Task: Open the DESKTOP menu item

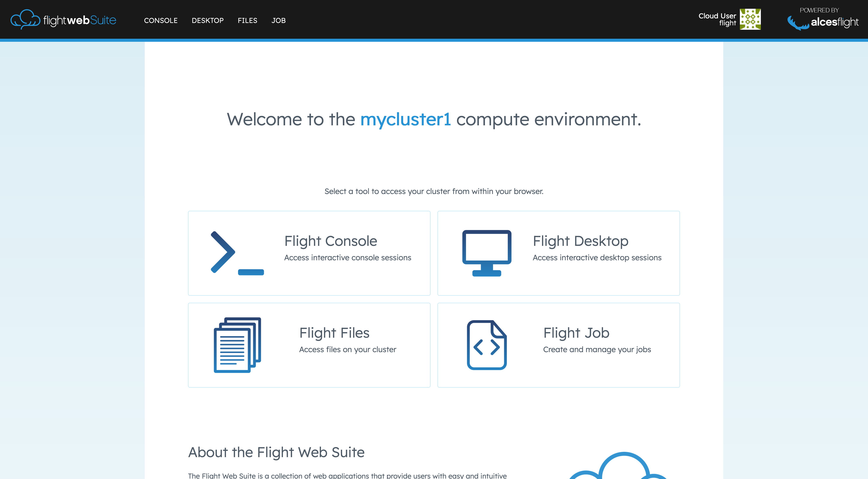Action: click(x=207, y=21)
